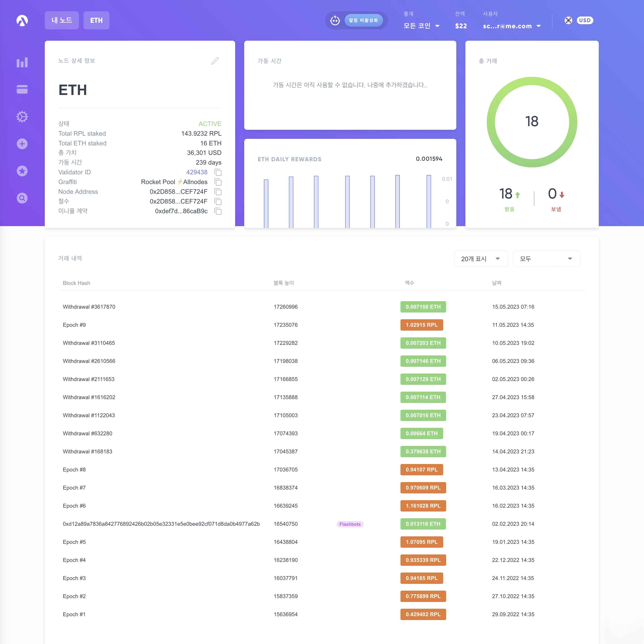The height and width of the screenshot is (644, 644).
Task: Click the Epoch #7 row label
Action: tap(74, 488)
